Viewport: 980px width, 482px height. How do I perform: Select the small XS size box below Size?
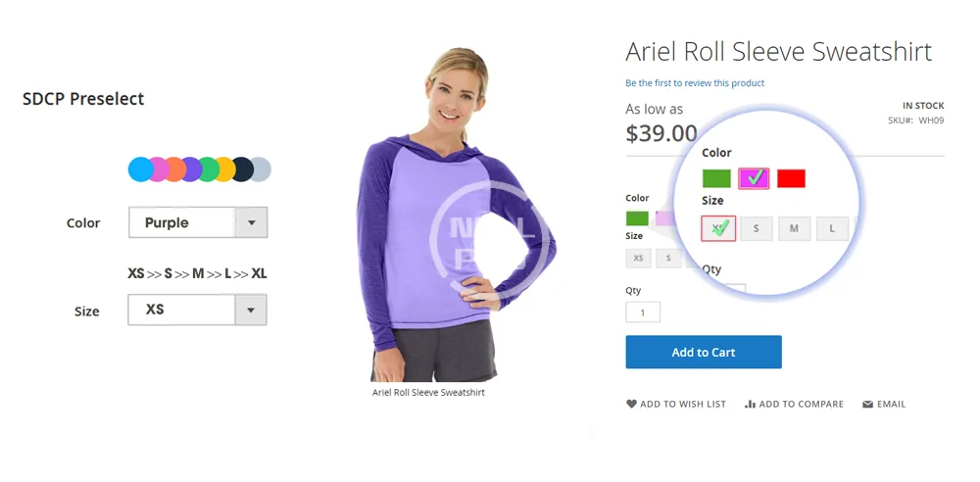(x=638, y=259)
